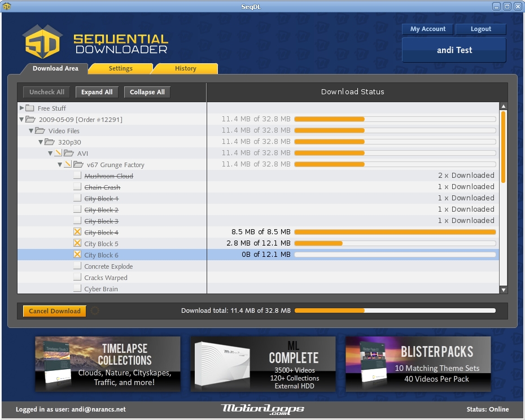Uncheck the City Block 6 checkbox

[77, 255]
